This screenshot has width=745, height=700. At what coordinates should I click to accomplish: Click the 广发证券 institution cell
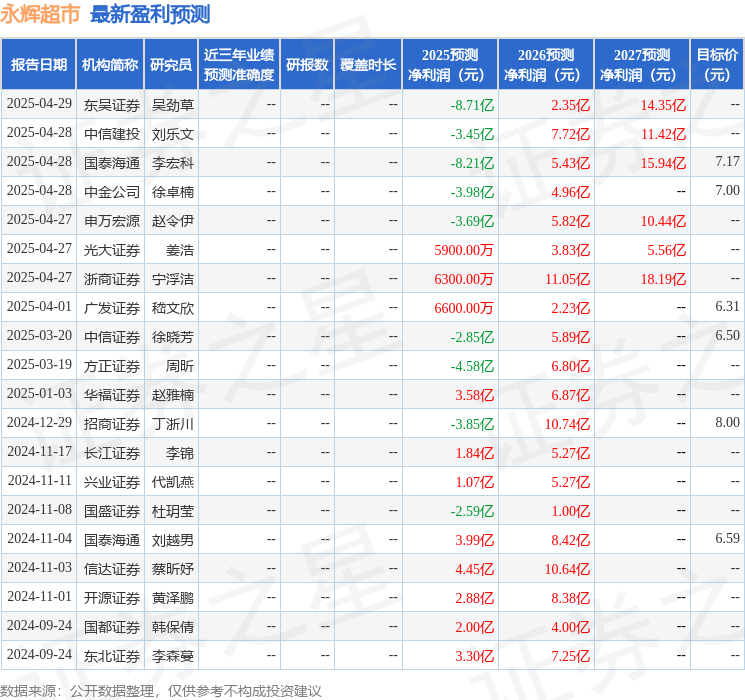click(112, 308)
